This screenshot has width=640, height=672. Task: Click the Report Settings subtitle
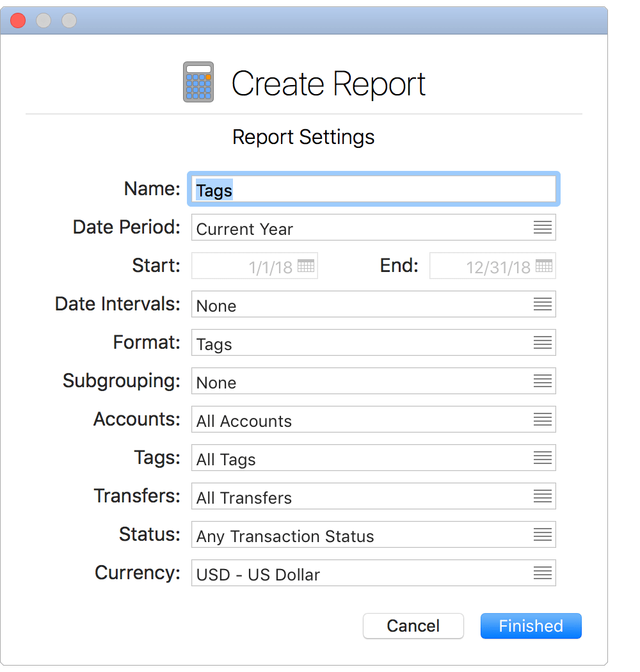pos(303,138)
